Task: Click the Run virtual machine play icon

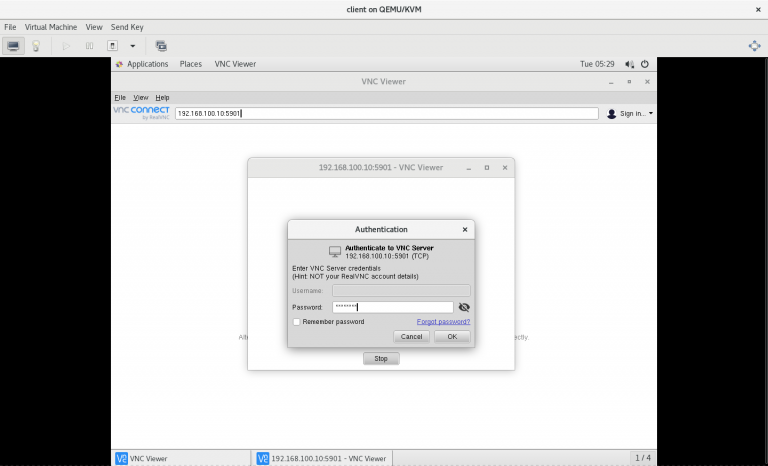Action: (x=66, y=46)
